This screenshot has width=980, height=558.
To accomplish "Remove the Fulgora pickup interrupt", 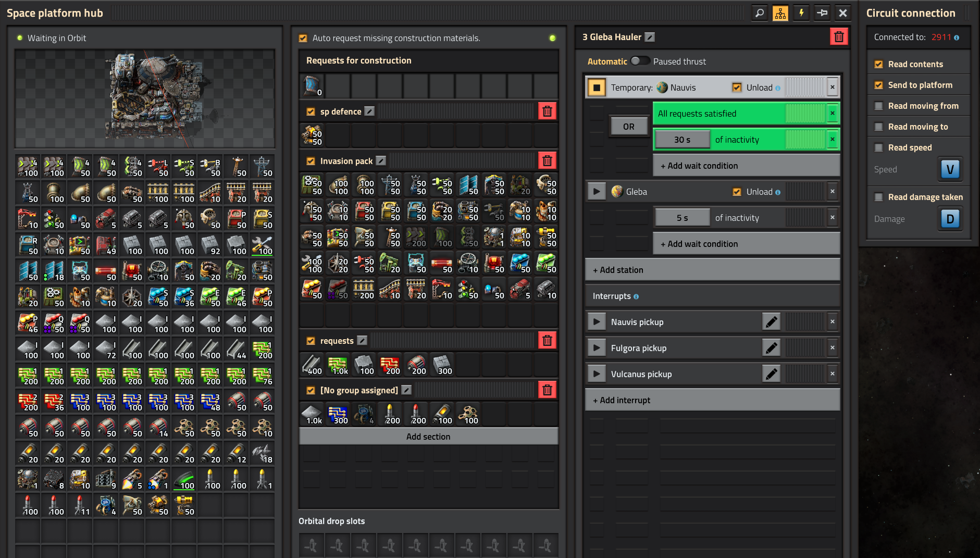I will pos(833,348).
